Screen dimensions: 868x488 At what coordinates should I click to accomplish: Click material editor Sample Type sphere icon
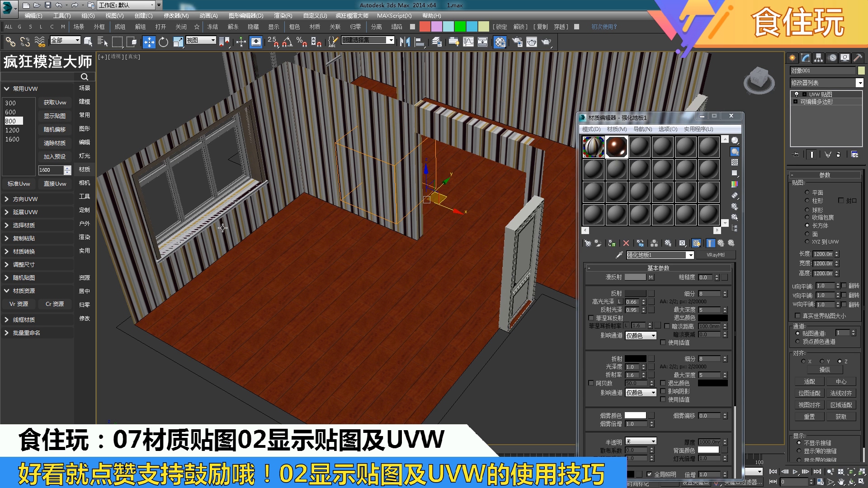click(x=735, y=141)
